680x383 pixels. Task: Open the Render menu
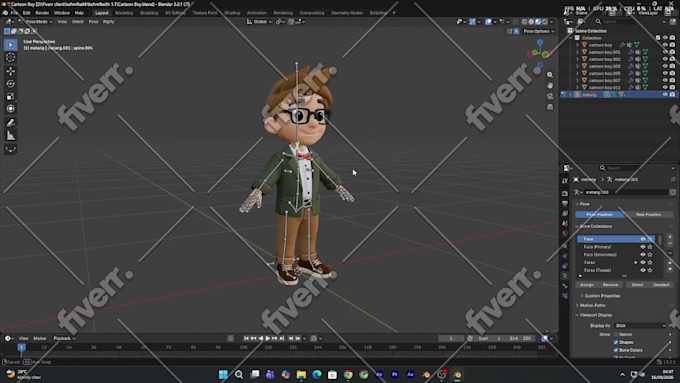click(x=42, y=13)
